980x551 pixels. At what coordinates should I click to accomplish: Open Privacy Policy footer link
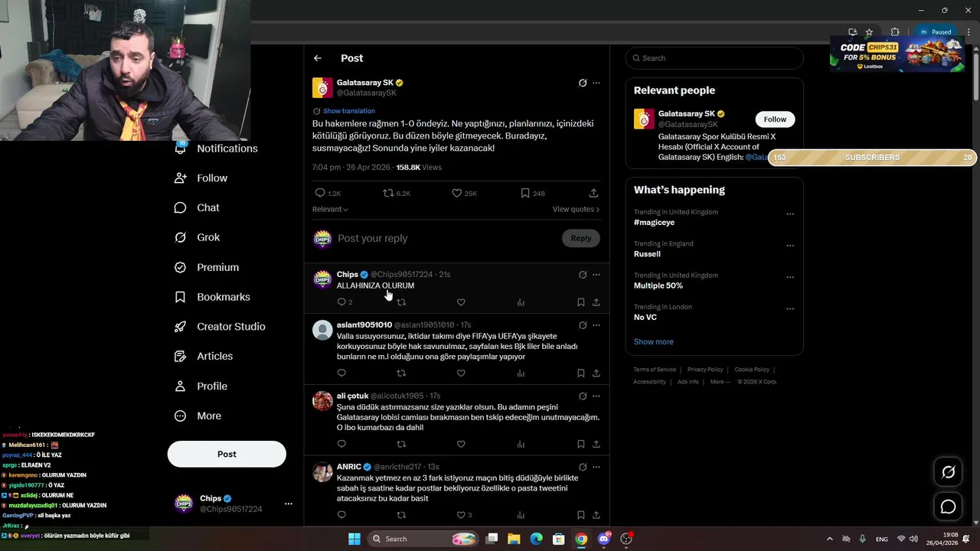705,370
